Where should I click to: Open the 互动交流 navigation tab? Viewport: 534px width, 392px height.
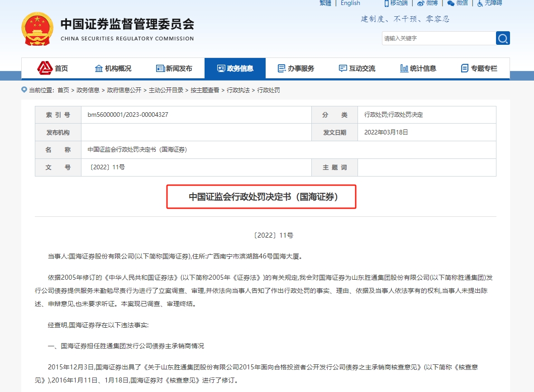pyautogui.click(x=357, y=68)
